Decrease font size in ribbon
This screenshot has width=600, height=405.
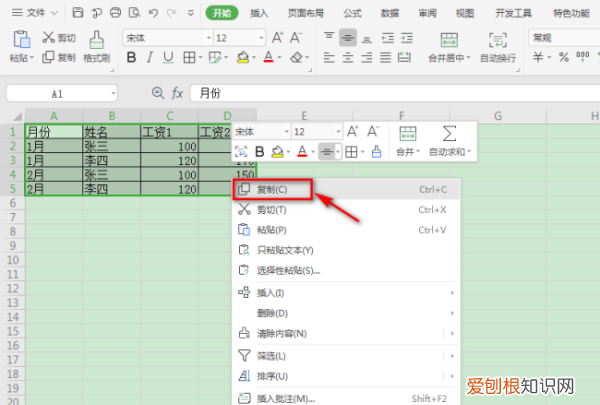point(296,38)
